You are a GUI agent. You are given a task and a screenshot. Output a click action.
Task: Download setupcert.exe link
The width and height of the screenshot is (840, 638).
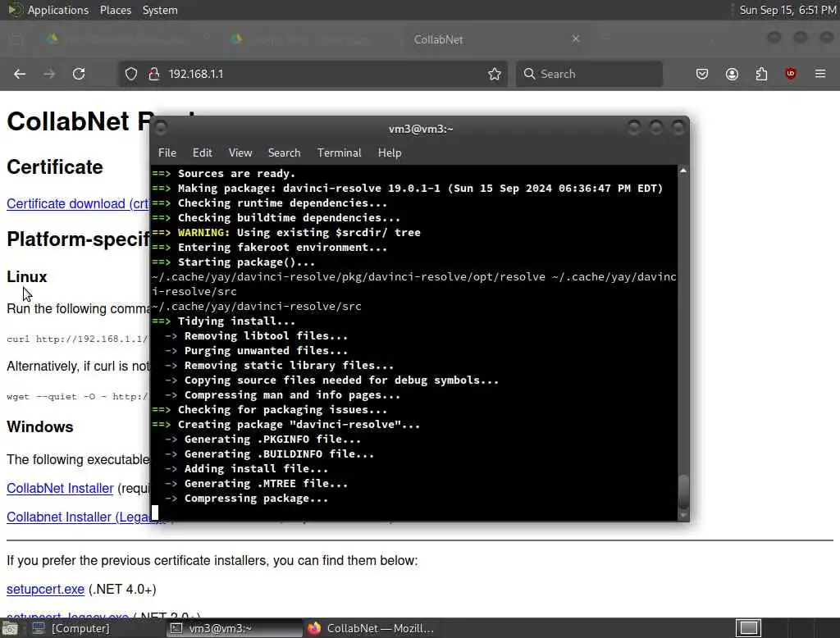[x=46, y=590]
